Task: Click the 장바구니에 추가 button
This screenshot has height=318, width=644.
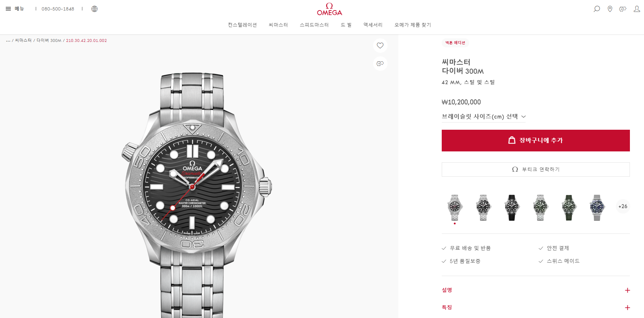Action: pyautogui.click(x=536, y=141)
